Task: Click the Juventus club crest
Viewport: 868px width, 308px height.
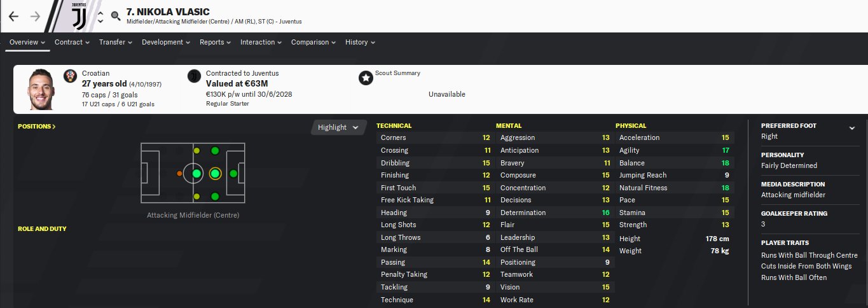Action: point(78,16)
